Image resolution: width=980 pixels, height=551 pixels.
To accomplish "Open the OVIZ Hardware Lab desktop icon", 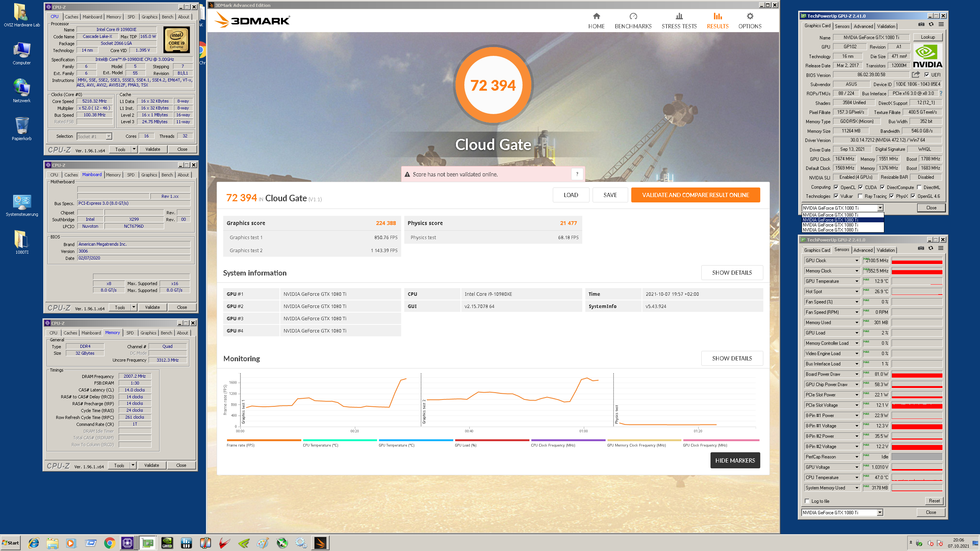I will [x=21, y=15].
